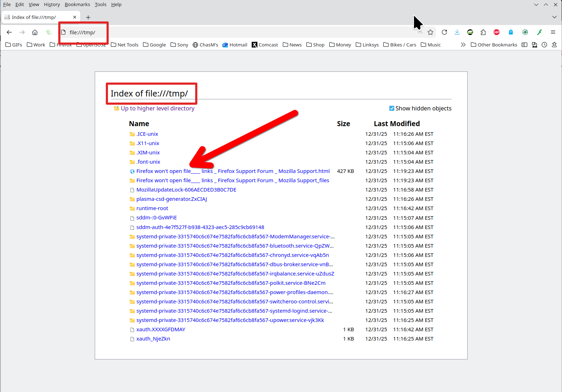Click the Back arrow button
This screenshot has width=562, height=392.
point(9,32)
